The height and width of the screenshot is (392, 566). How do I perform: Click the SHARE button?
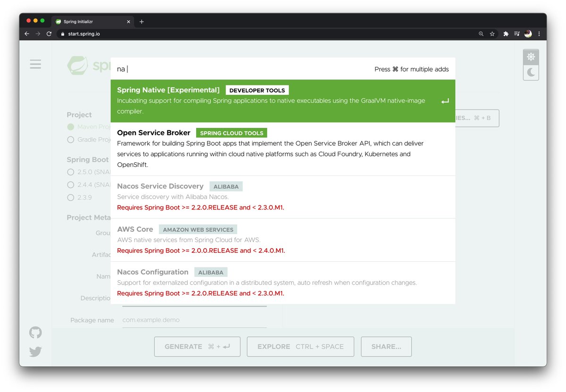pos(386,347)
